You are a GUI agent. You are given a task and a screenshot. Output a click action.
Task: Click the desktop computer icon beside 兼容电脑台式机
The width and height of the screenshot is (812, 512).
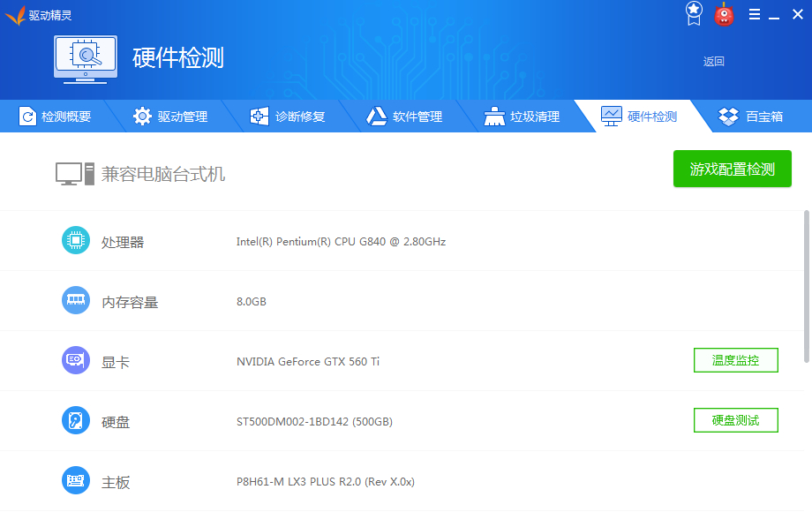[75, 174]
